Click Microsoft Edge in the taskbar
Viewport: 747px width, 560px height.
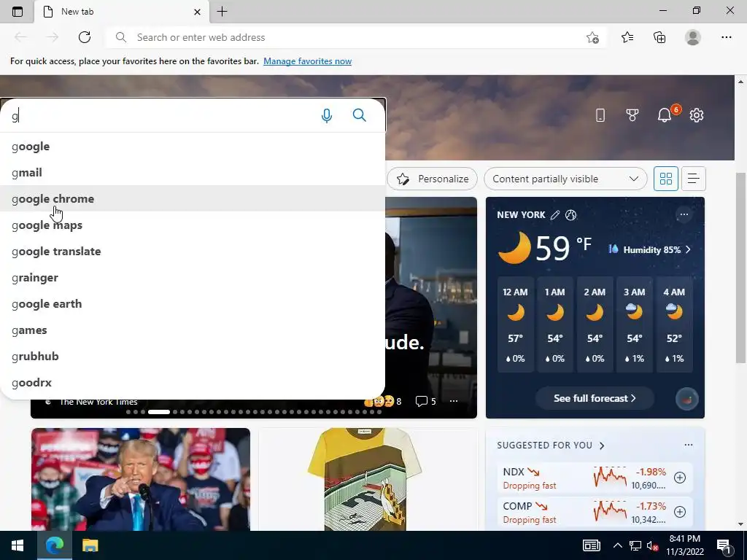54,545
